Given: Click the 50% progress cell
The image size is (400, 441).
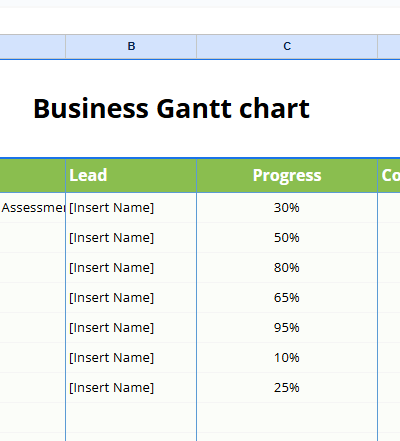Looking at the screenshot, I should 287,238.
